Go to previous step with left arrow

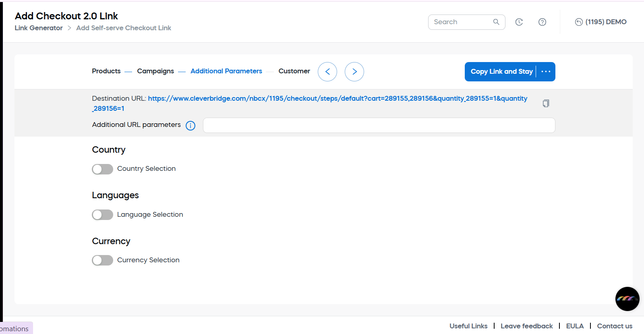(327, 72)
